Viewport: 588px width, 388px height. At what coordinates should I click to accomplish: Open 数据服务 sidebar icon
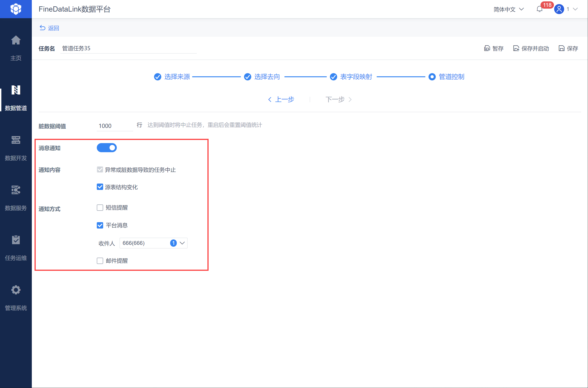tap(16, 190)
